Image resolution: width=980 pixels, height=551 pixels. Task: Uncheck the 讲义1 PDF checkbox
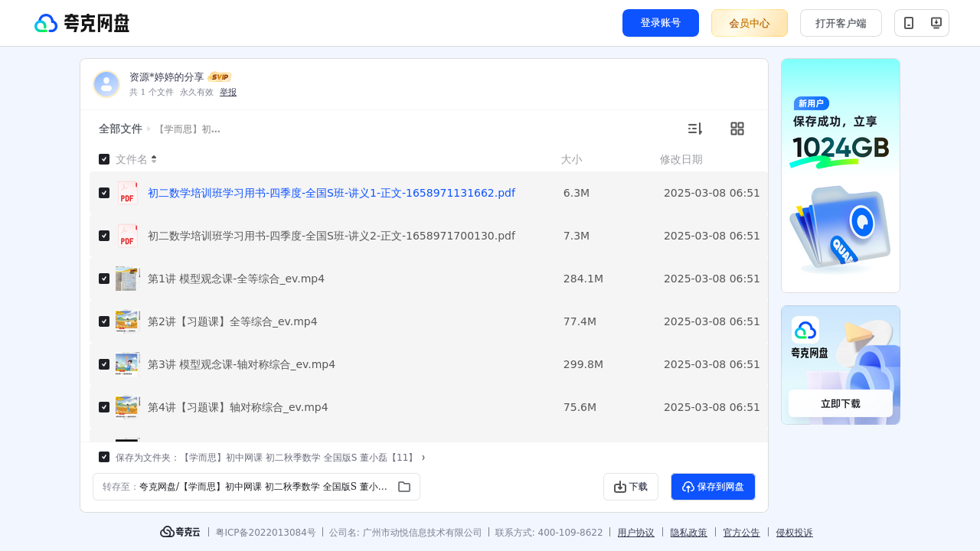104,193
